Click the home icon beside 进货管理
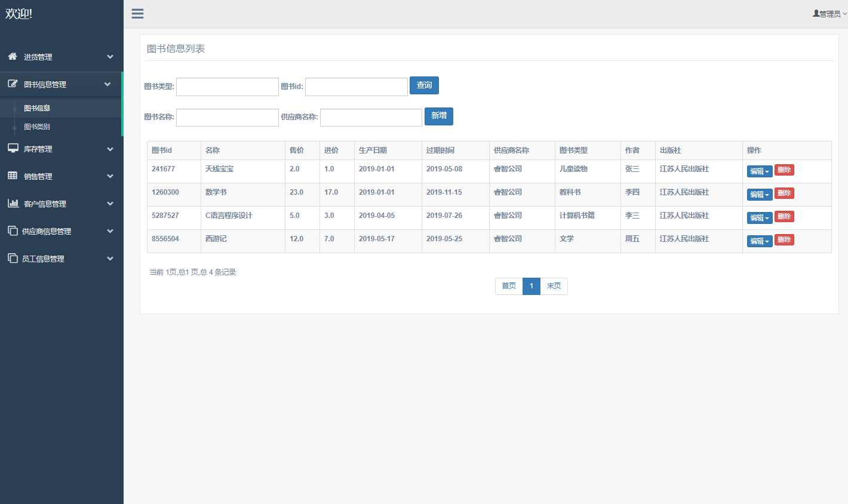The image size is (848, 504). tap(13, 56)
